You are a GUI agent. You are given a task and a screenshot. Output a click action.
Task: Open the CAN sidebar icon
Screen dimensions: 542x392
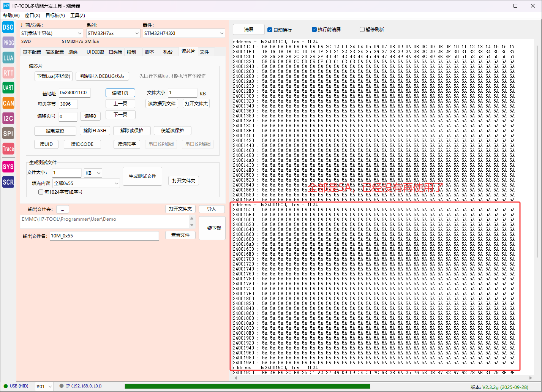coord(8,103)
